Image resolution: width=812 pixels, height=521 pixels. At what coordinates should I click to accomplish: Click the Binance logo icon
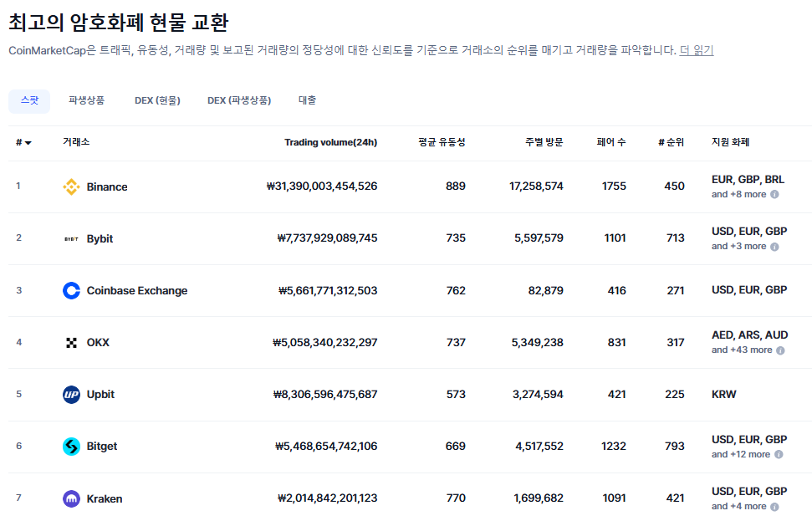pyautogui.click(x=71, y=187)
